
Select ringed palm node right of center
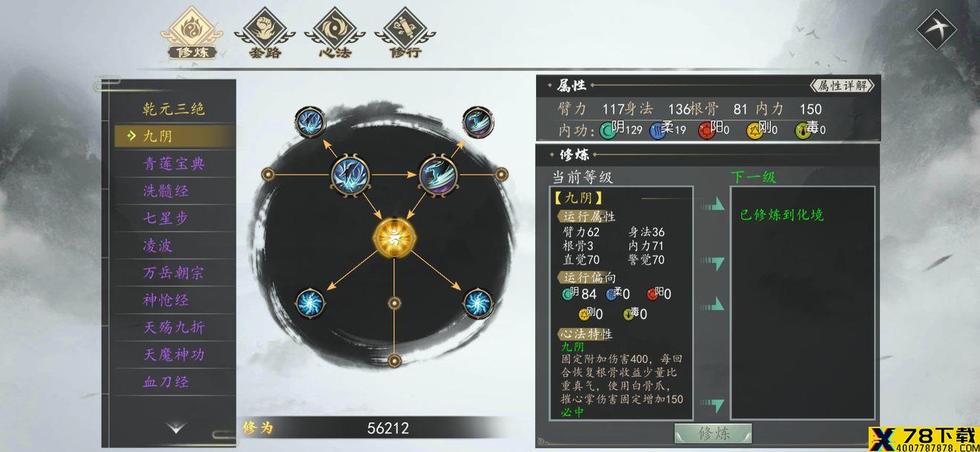pyautogui.click(x=438, y=174)
